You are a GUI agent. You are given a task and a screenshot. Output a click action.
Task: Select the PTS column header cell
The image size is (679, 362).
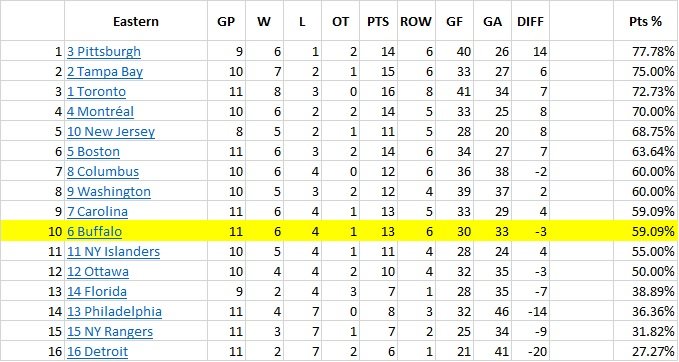coord(378,22)
